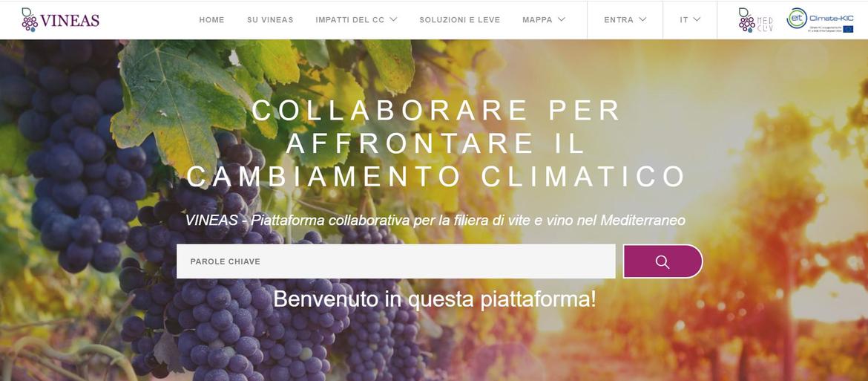
Task: Open the IT language selector
Action: pyautogui.click(x=690, y=19)
